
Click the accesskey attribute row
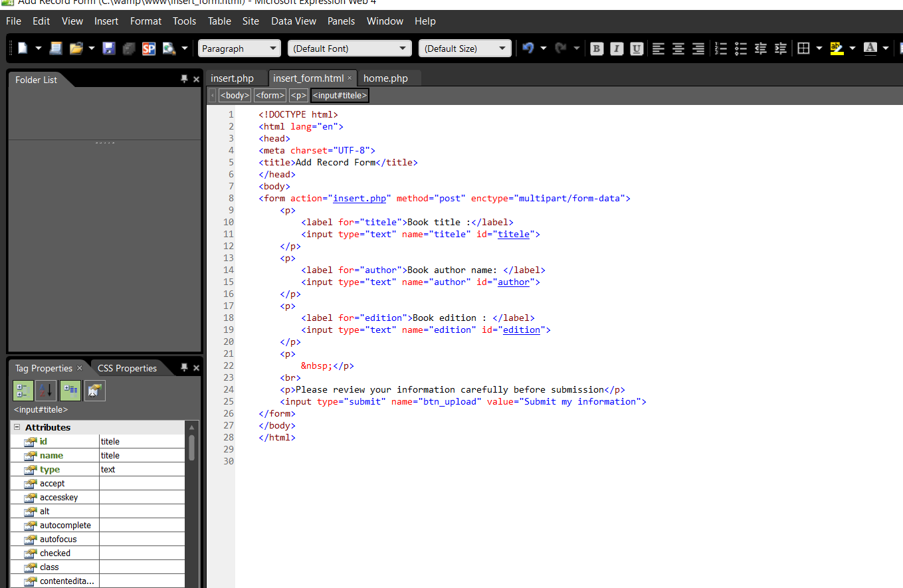98,497
